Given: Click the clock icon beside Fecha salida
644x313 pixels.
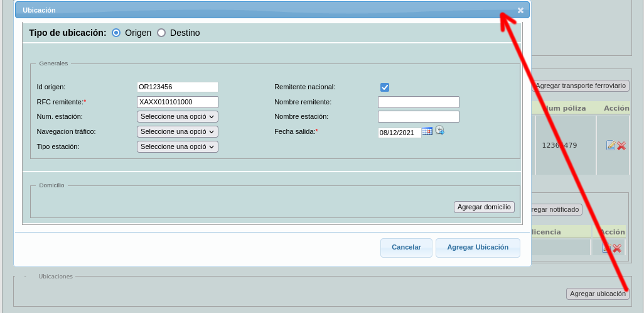Looking at the screenshot, I should tap(439, 130).
